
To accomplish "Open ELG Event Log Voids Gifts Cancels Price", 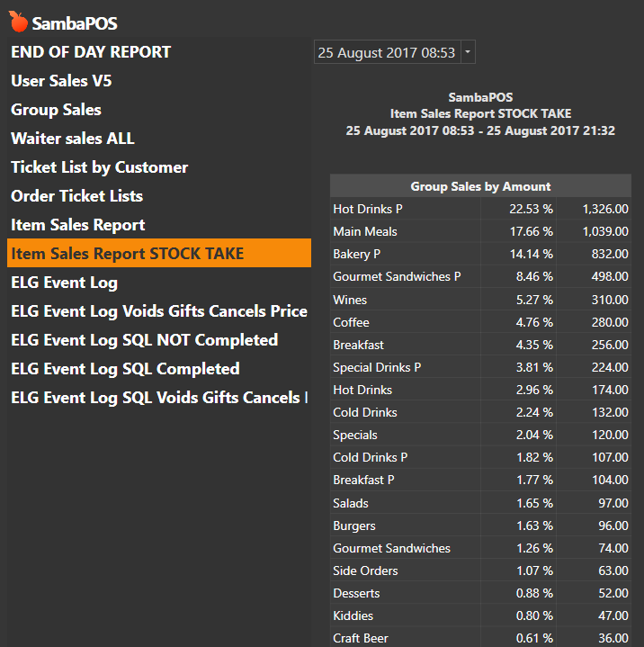I will [159, 311].
